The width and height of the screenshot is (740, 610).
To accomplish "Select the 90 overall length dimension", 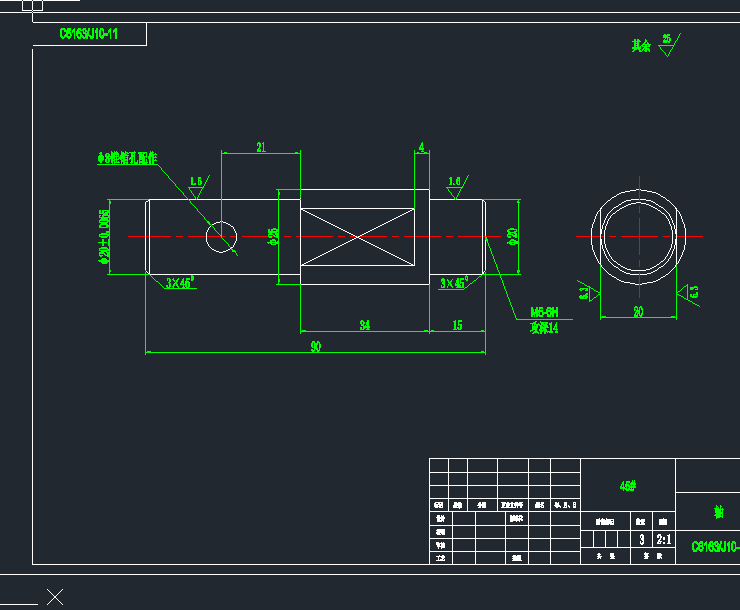I will point(316,346).
